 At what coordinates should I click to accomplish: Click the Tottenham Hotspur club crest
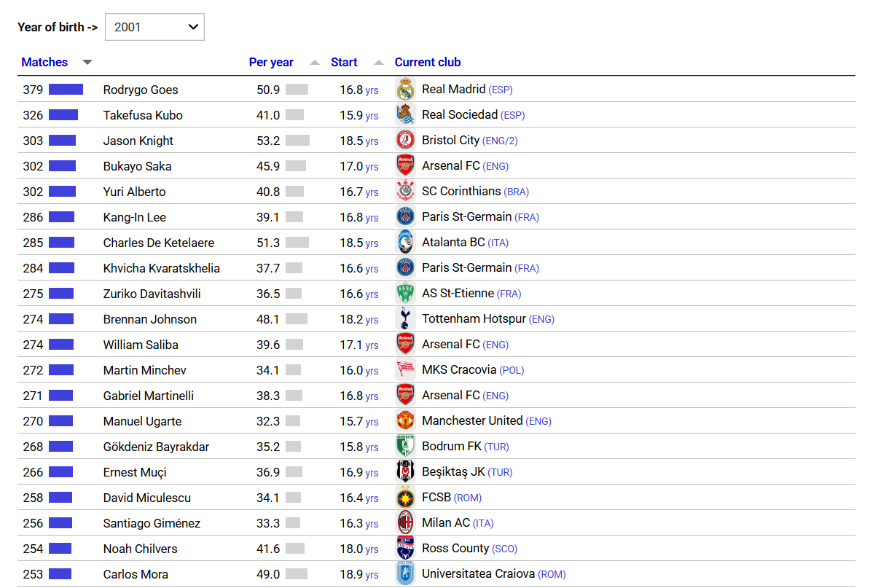pyautogui.click(x=406, y=319)
